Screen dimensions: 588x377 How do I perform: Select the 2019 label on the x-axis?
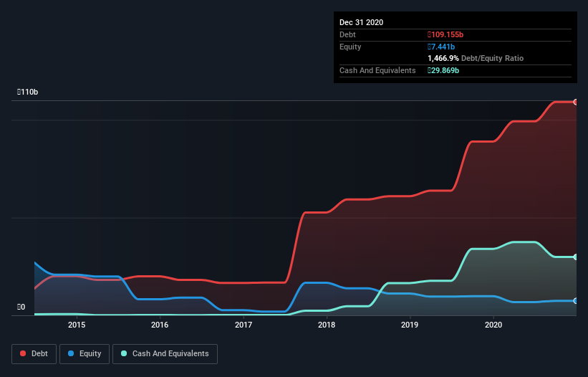[410, 325]
